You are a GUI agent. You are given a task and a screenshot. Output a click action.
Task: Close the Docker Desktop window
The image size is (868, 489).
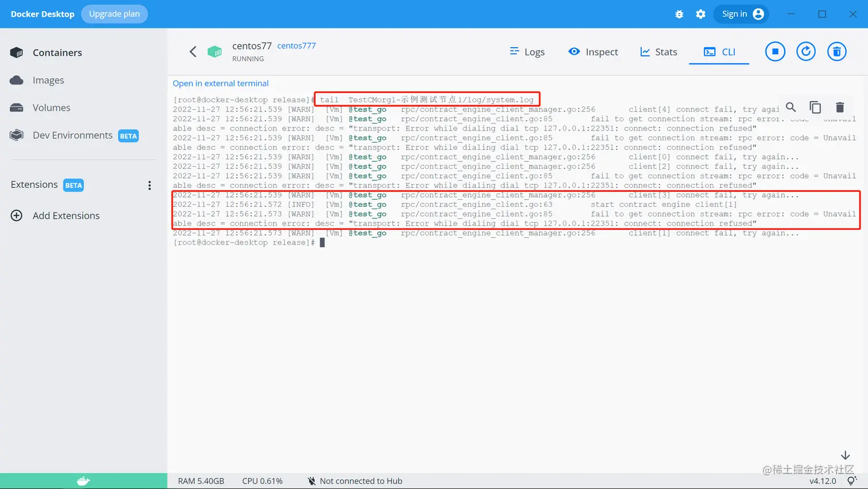853,14
